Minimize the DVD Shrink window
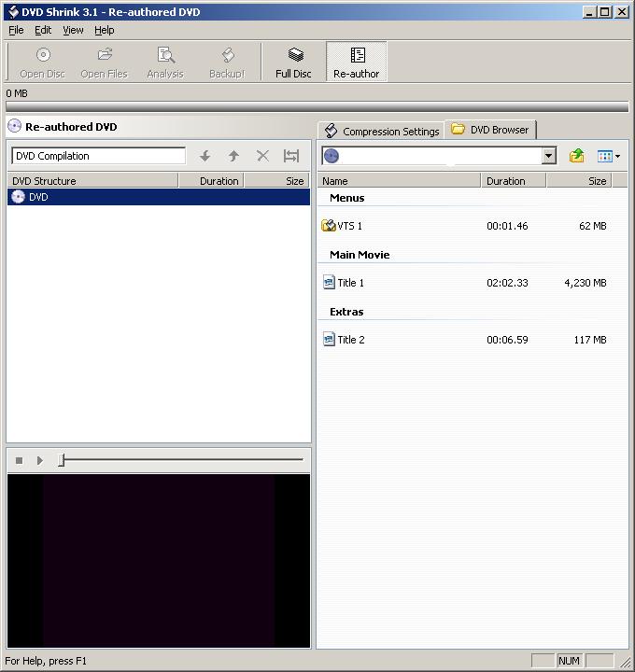 [590, 12]
